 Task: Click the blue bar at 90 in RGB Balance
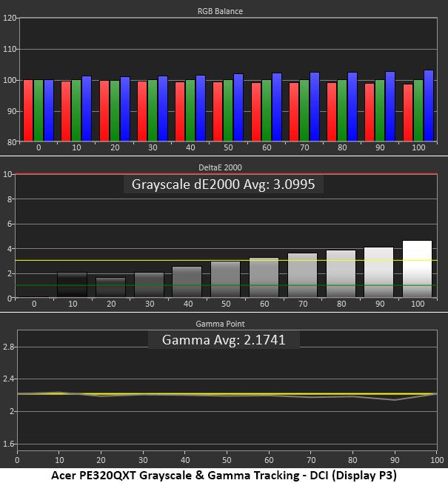click(390, 107)
